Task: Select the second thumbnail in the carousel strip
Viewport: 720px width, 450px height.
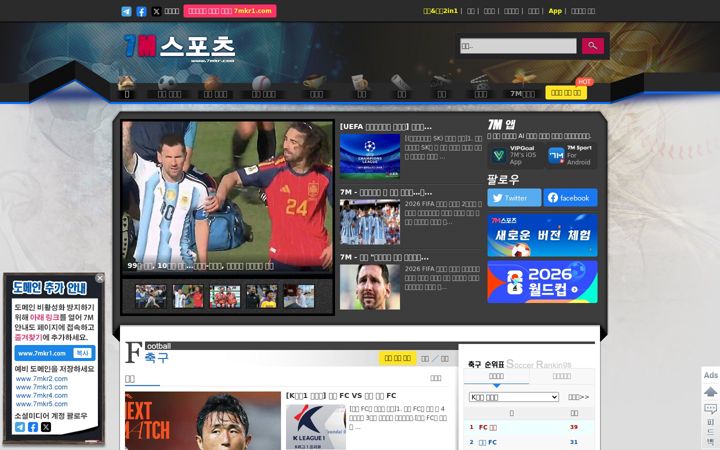Action: (188, 296)
